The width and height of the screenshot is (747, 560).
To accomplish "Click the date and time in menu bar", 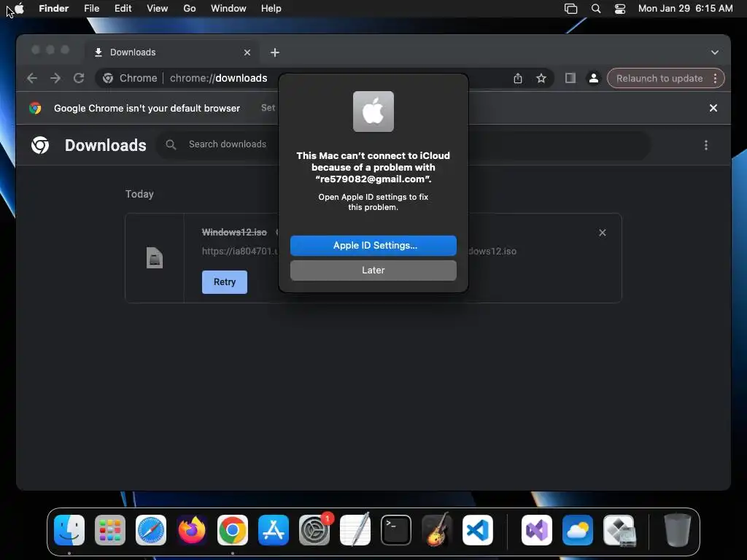I will [685, 9].
